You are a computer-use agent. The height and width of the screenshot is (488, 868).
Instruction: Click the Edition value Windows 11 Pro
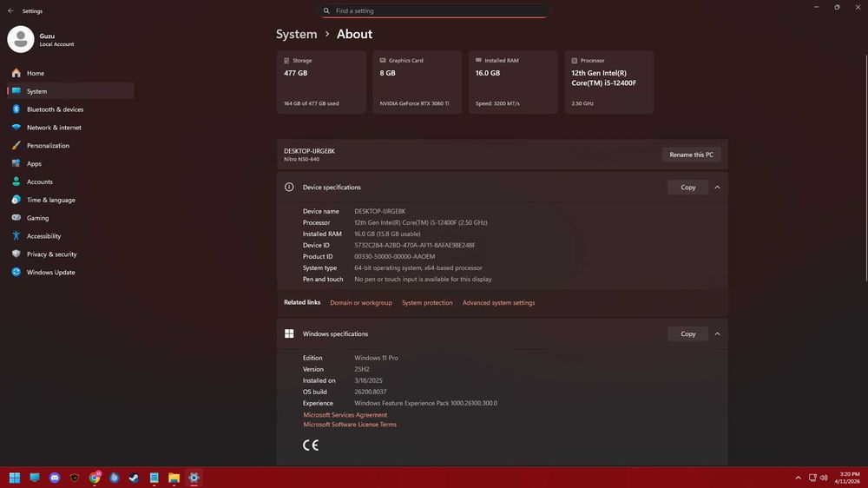pos(376,358)
